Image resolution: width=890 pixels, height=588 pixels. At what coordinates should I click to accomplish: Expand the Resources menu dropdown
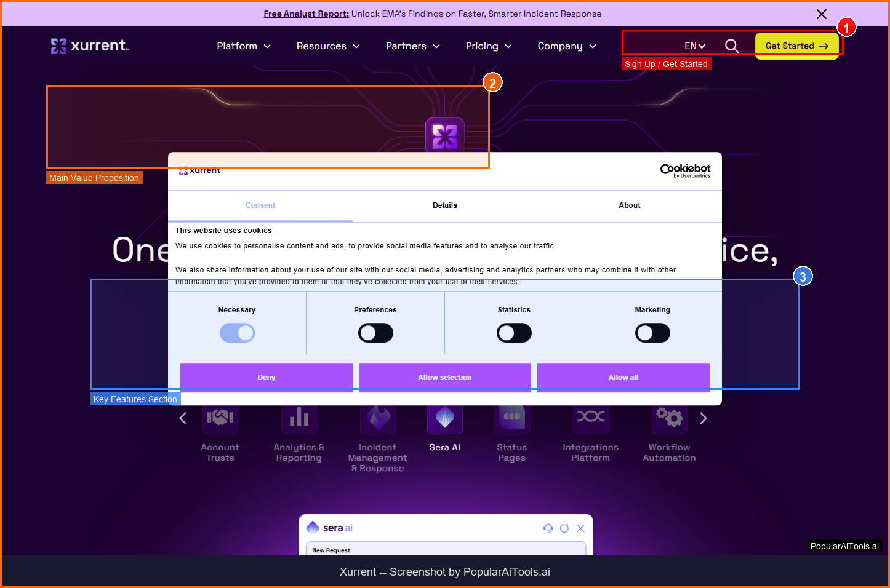tap(328, 46)
